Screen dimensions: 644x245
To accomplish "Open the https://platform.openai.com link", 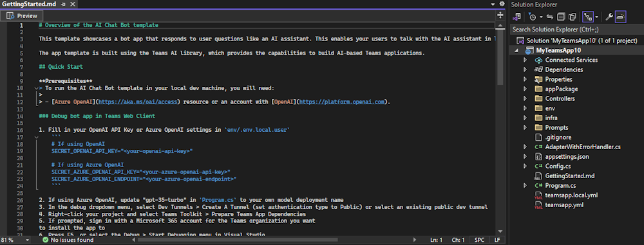I will pos(342,102).
